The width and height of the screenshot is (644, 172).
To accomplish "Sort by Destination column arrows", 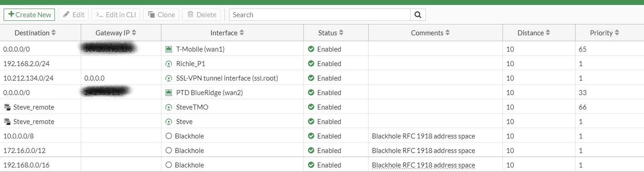I will (x=54, y=33).
